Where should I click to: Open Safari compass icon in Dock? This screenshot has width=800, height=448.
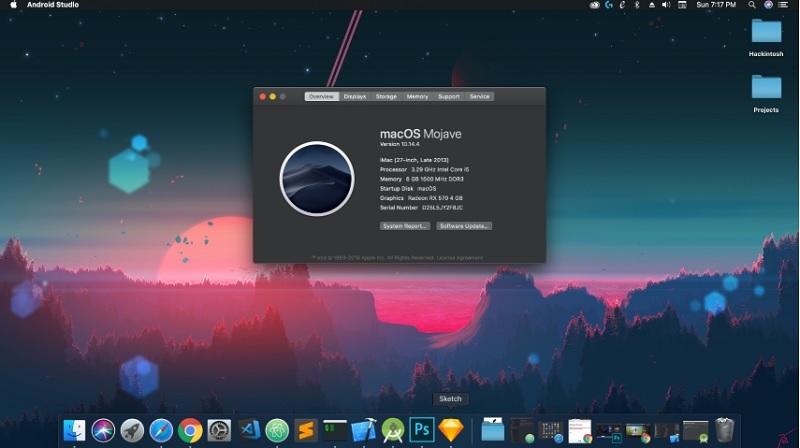161,430
